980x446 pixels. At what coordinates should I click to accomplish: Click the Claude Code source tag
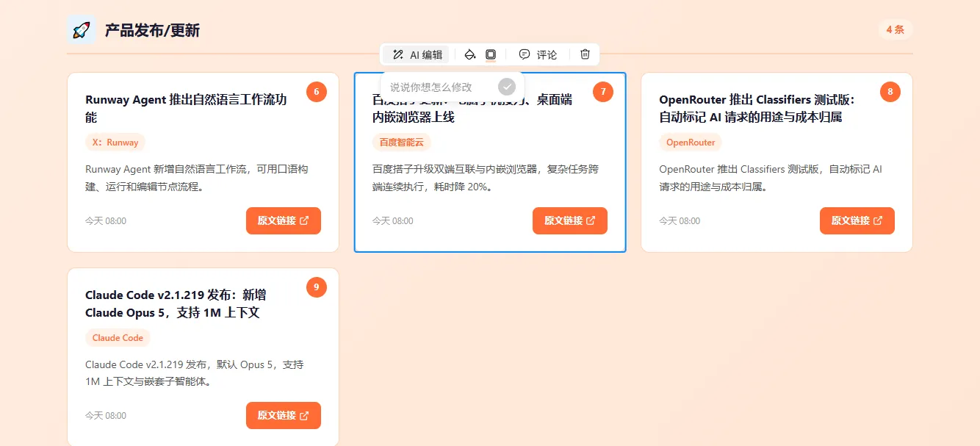pos(118,338)
